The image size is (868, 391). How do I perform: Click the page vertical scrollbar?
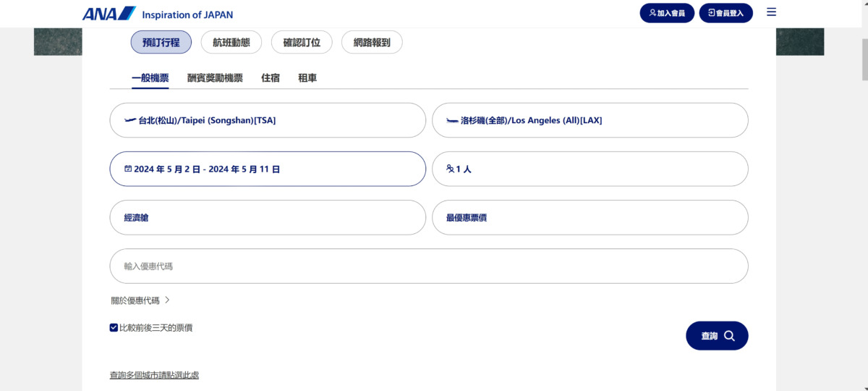(863, 217)
